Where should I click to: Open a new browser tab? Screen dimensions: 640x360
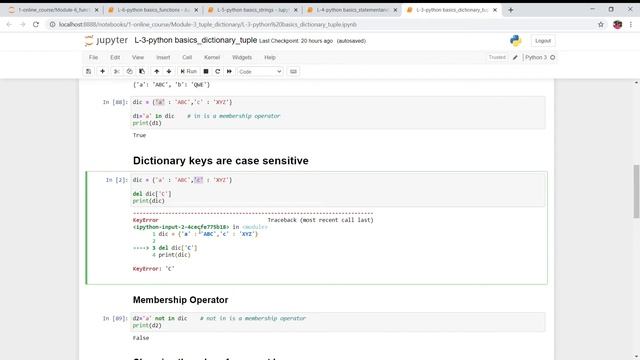click(511, 10)
